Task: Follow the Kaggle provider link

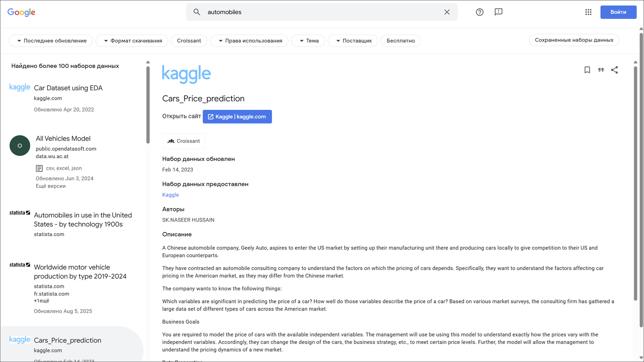Action: coord(170,195)
